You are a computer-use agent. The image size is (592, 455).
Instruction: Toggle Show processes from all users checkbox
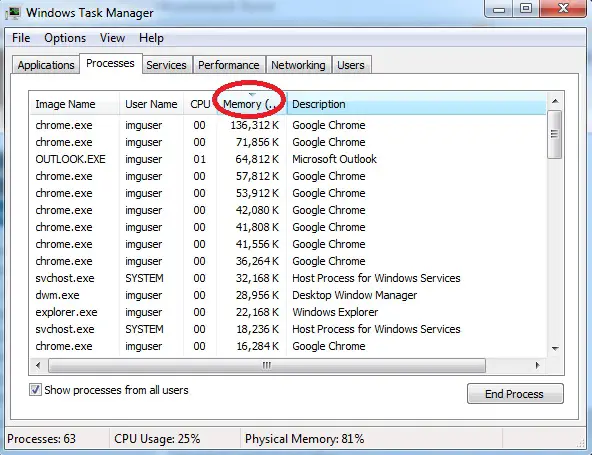[35, 390]
